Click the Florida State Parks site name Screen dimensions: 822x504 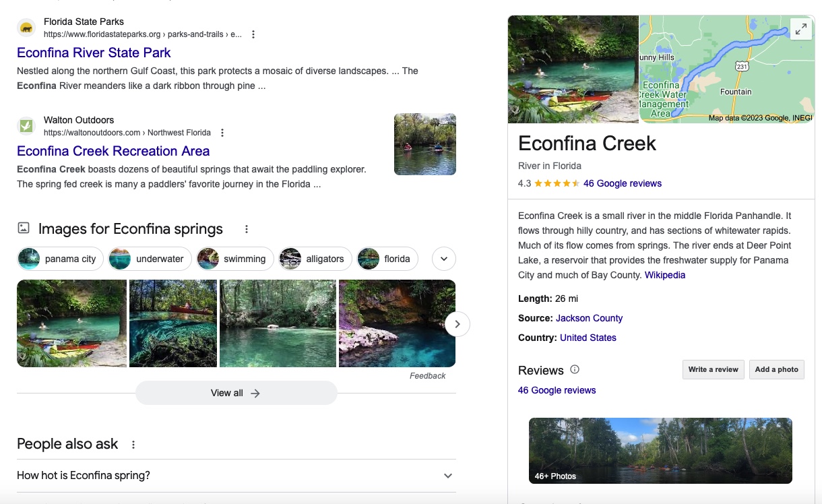coord(84,22)
